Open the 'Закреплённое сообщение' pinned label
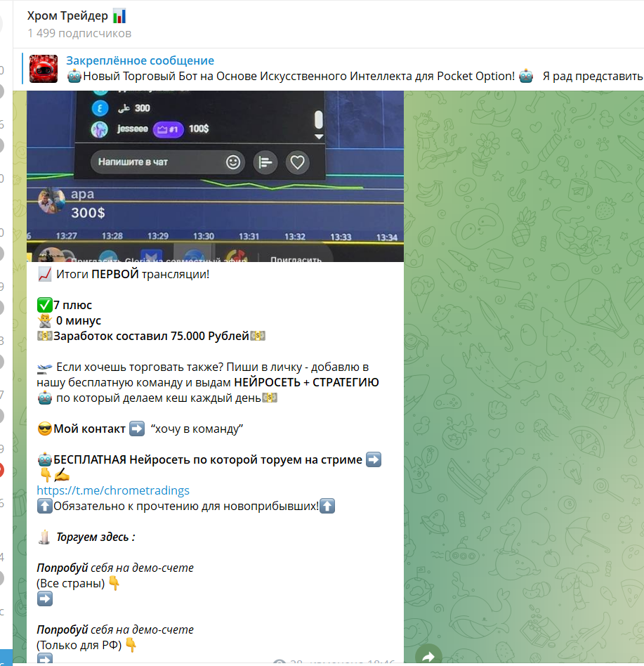The image size is (644, 666). click(140, 61)
